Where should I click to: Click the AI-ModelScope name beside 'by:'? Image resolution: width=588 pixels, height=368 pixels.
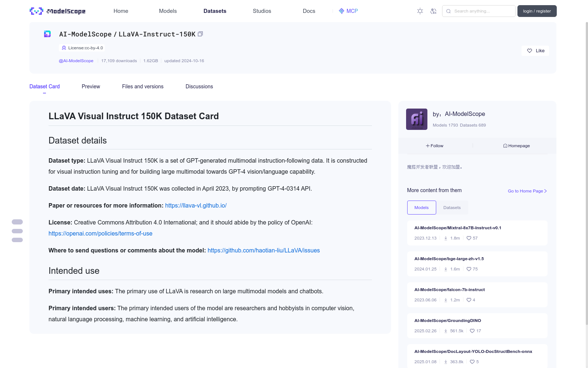465,114
